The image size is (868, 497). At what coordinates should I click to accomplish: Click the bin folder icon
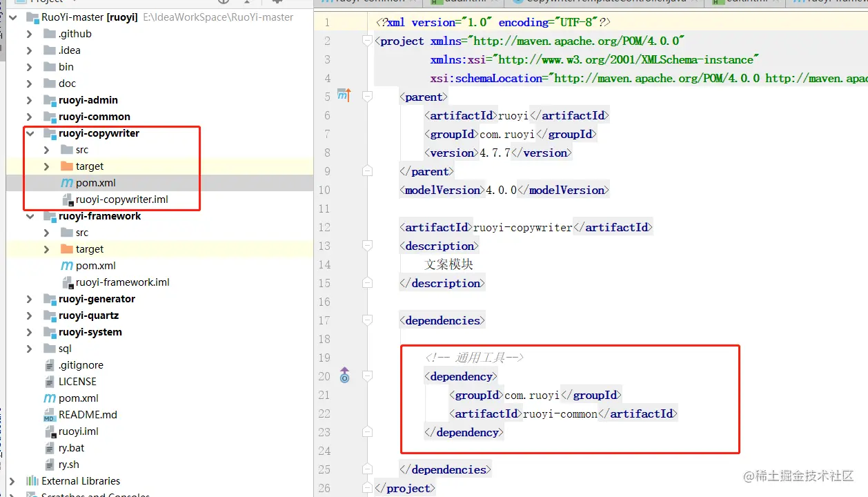(49, 67)
